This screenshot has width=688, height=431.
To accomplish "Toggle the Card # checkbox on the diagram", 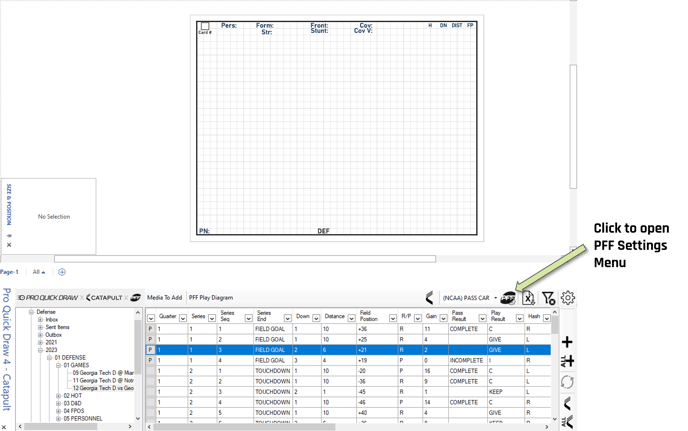I will [x=205, y=26].
